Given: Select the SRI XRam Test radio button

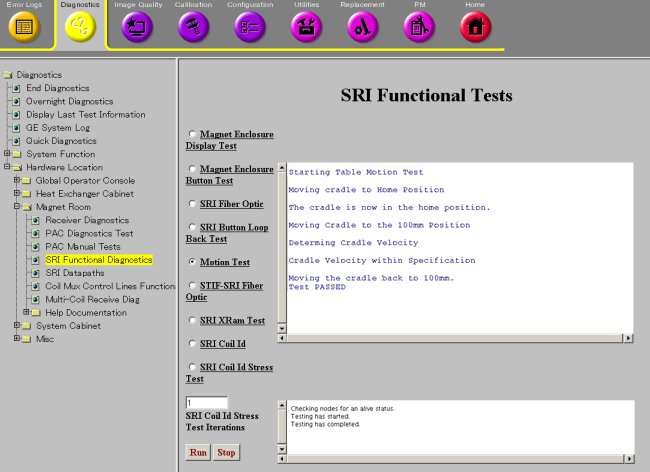Looking at the screenshot, I should pyautogui.click(x=193, y=320).
